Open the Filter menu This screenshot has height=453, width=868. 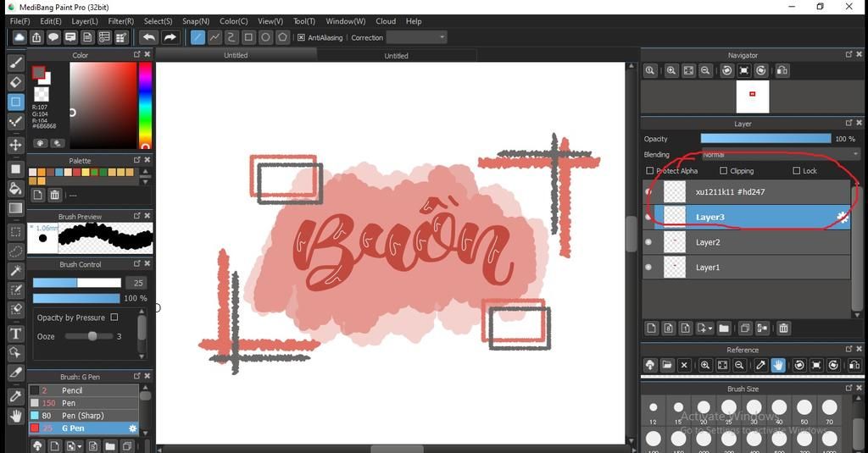(120, 21)
